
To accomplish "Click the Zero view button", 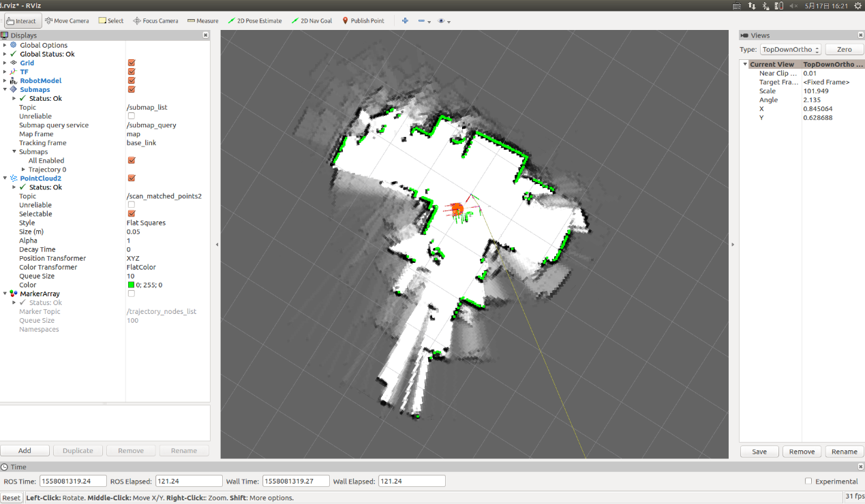I will [844, 50].
